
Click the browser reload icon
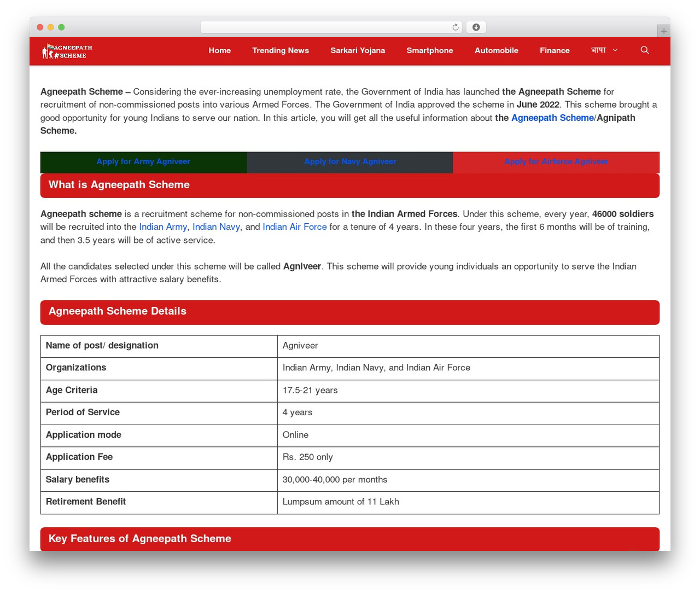(456, 27)
